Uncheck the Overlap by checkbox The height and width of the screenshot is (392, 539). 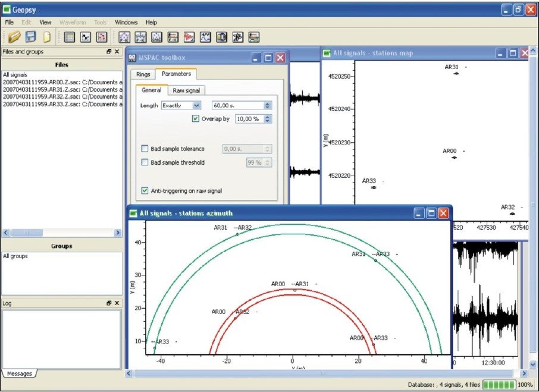point(196,119)
